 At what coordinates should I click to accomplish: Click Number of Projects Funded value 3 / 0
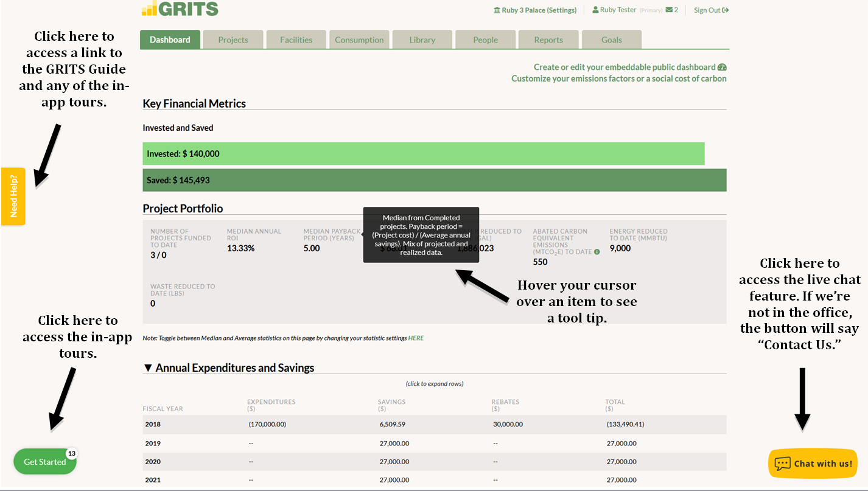158,255
